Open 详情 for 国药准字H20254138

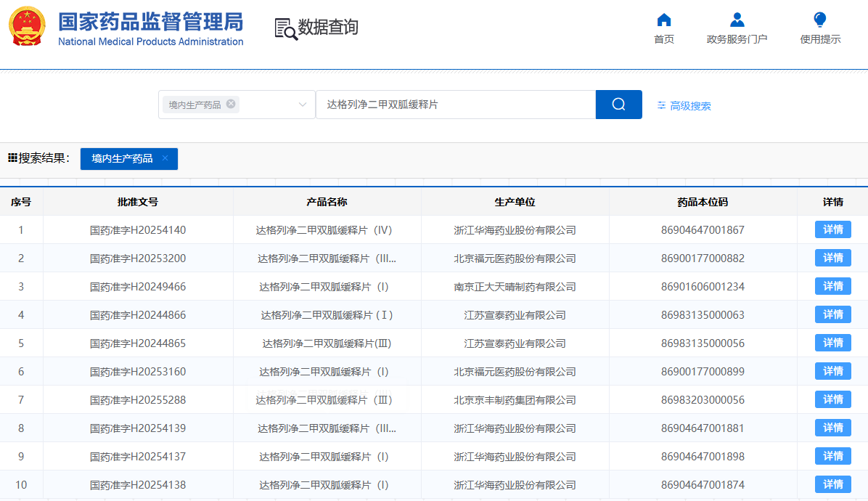[832, 484]
